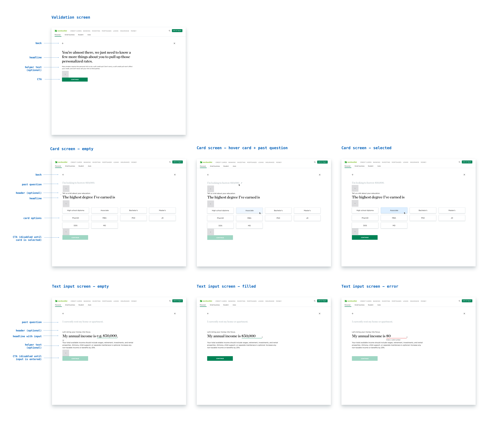Select JD card in hover card screen
This screenshot has height=433, width=504.
[x=307, y=218]
